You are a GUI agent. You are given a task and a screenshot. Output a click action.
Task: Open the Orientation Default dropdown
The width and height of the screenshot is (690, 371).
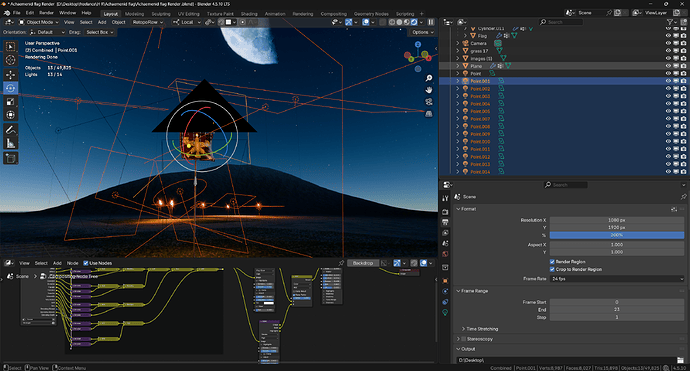pyautogui.click(x=47, y=32)
